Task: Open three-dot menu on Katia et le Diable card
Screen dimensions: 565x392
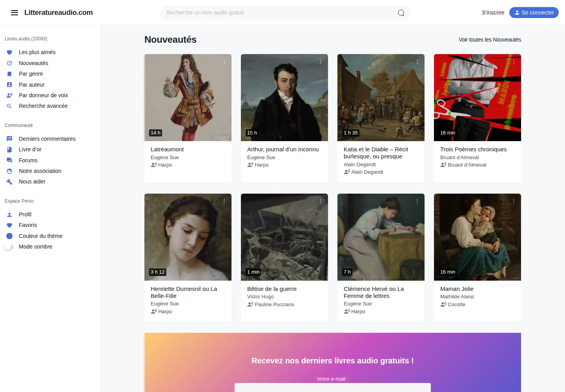Action: 417,62
